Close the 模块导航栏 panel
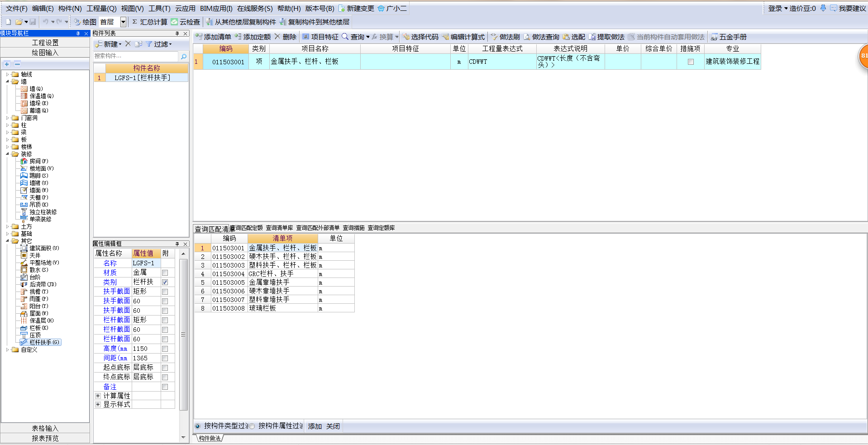The image size is (868, 445). pyautogui.click(x=86, y=33)
